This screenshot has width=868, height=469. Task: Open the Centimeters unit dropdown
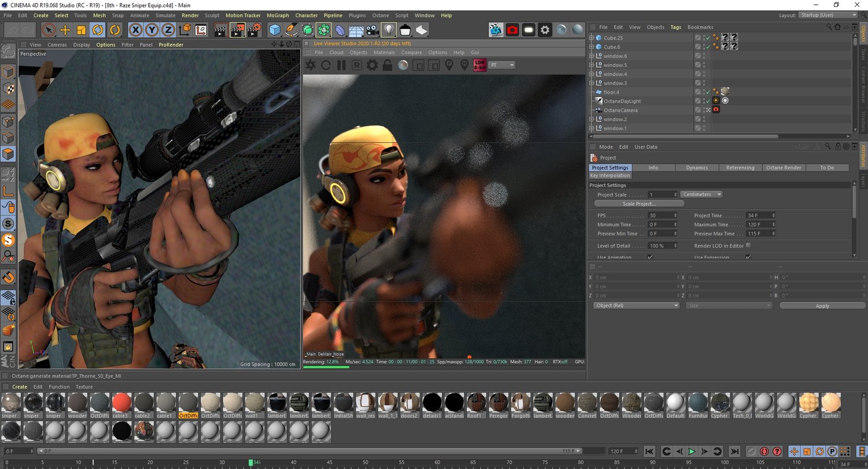[x=702, y=194]
